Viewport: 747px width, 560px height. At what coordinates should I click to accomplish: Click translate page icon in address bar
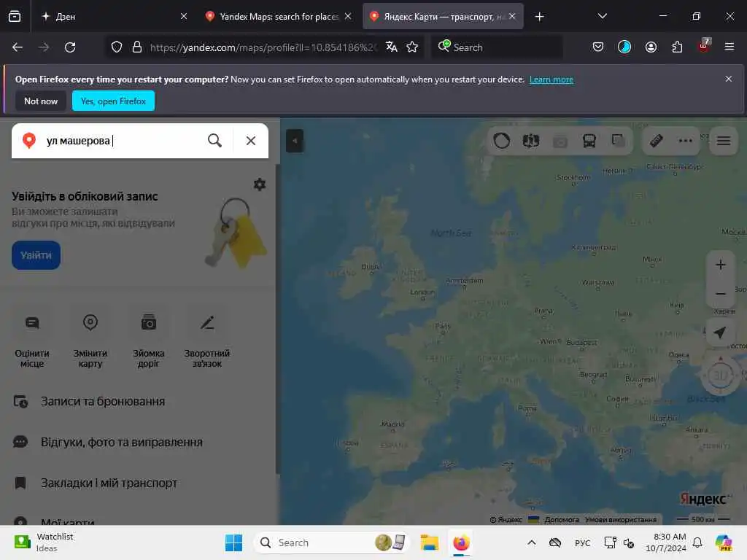click(392, 47)
